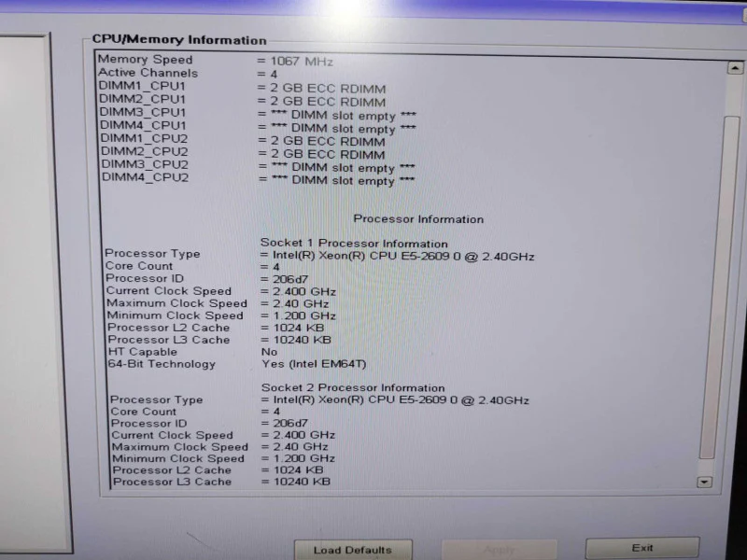
Task: Click the DIMM1_CPU1 entry
Action: [242, 87]
